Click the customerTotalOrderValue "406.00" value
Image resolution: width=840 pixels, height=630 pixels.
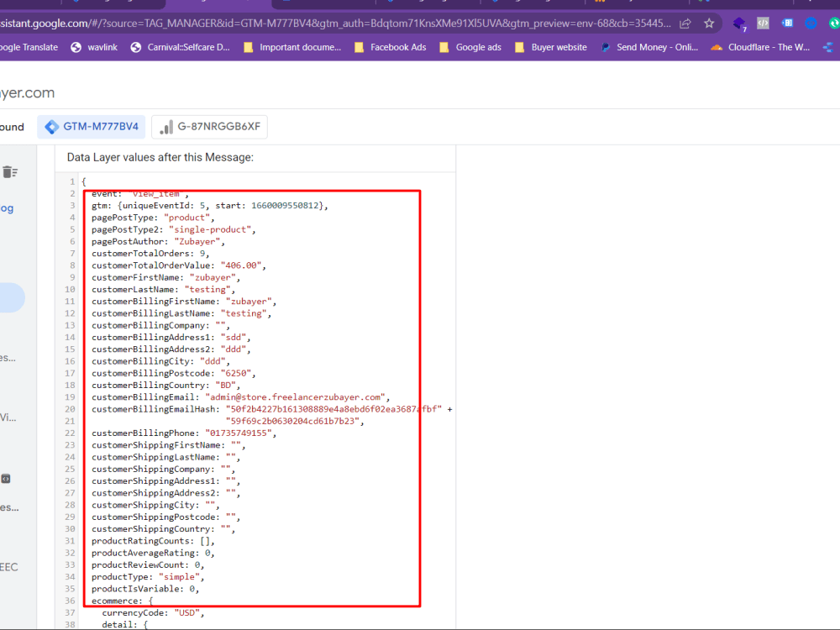(x=240, y=265)
